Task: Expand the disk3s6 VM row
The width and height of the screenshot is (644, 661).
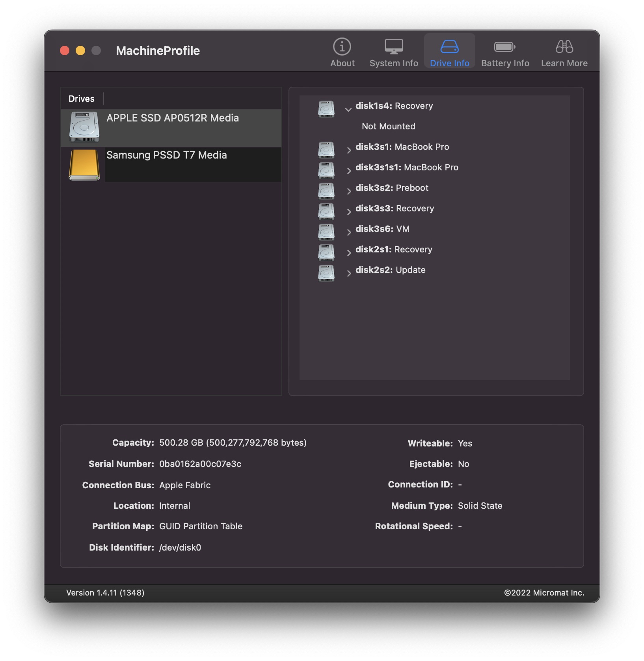Action: click(348, 232)
